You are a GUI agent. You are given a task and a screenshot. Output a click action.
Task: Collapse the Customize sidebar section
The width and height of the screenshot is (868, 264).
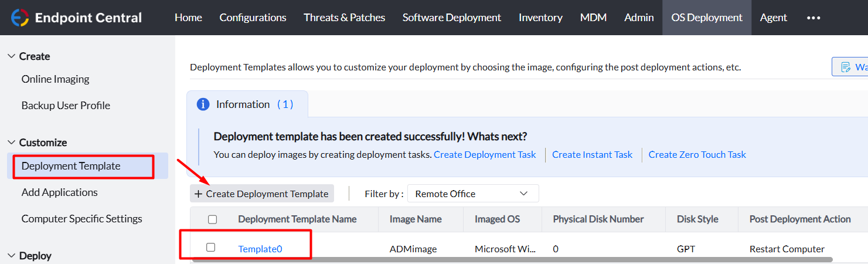(11, 143)
